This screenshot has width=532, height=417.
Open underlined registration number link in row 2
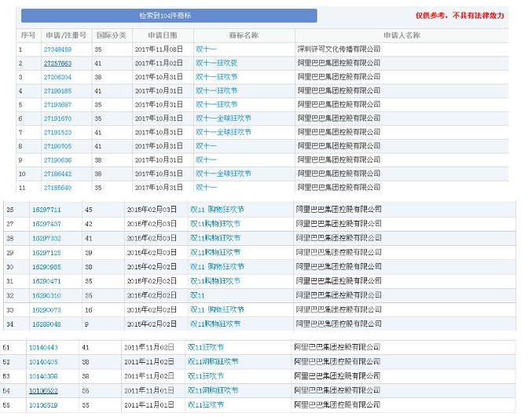tap(57, 64)
